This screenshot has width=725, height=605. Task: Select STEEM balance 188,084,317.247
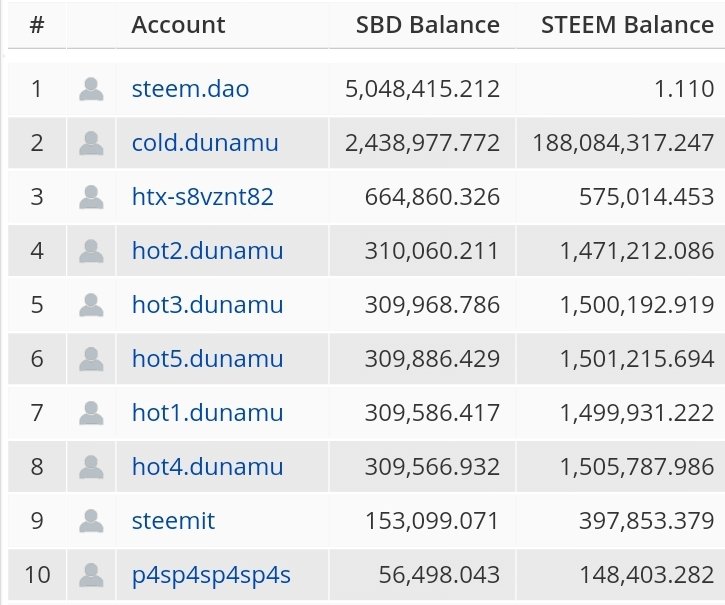[x=623, y=142]
